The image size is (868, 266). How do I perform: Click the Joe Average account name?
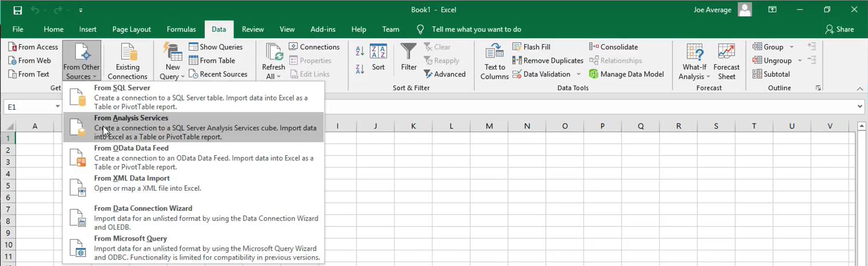[712, 10]
